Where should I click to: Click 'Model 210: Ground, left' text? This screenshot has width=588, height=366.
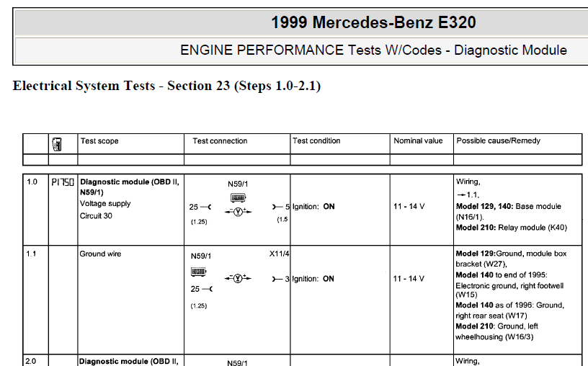click(497, 326)
